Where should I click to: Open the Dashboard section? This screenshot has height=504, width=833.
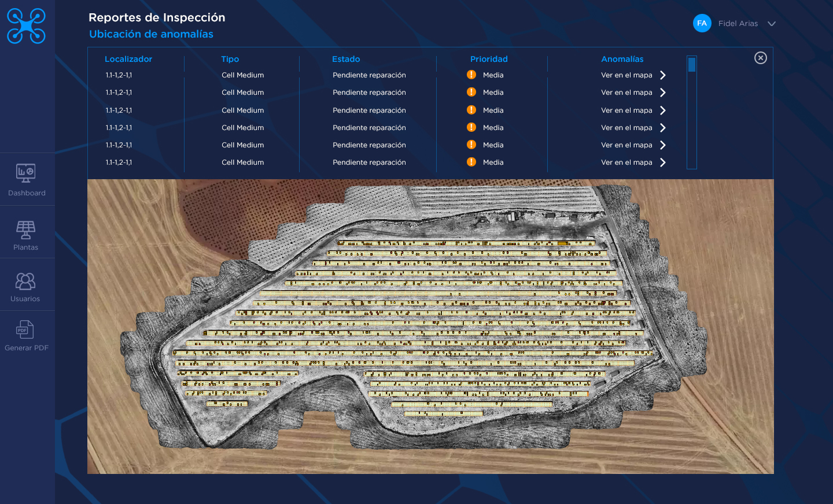point(26,180)
